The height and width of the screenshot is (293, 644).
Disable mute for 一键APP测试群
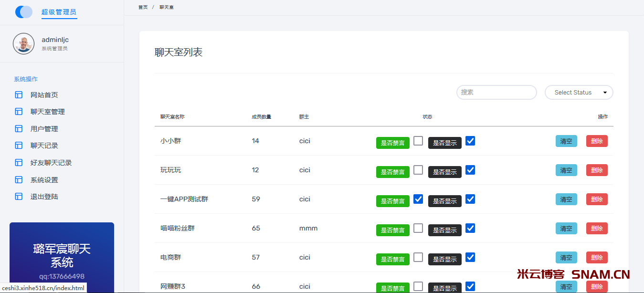click(418, 200)
